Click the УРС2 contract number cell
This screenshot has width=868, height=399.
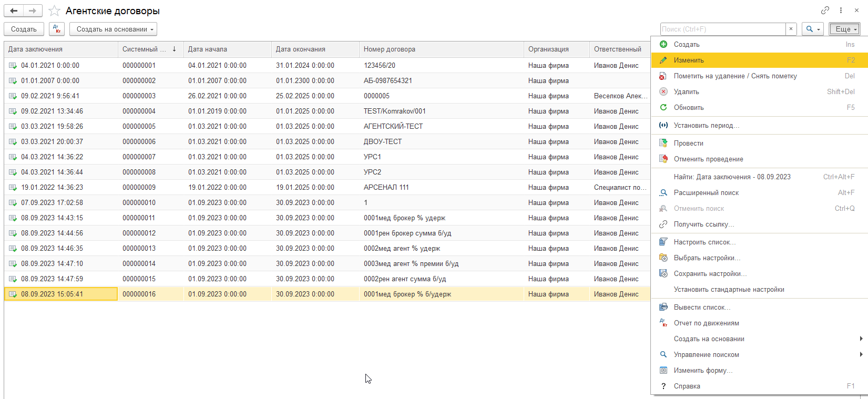pyautogui.click(x=442, y=172)
